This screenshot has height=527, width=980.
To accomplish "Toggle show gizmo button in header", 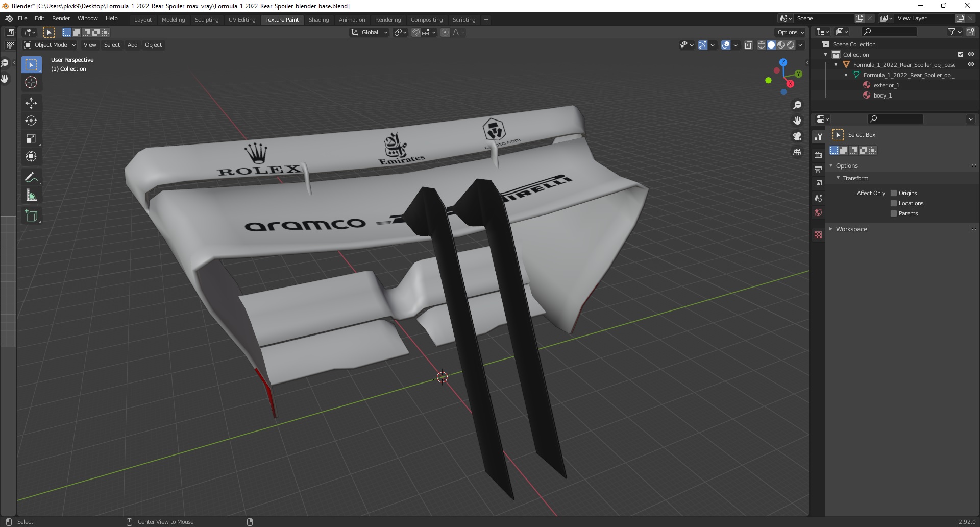I will [703, 45].
